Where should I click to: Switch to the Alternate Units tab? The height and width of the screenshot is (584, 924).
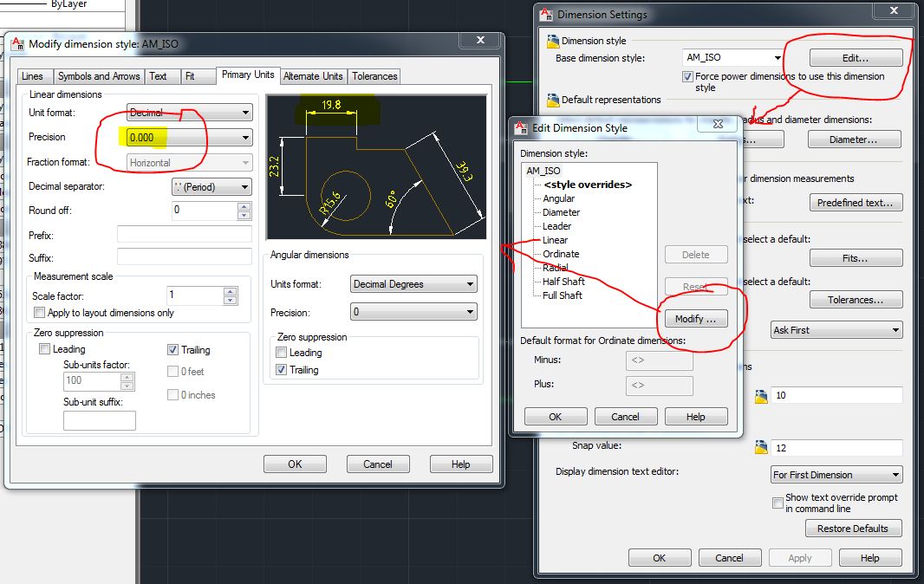[x=312, y=75]
